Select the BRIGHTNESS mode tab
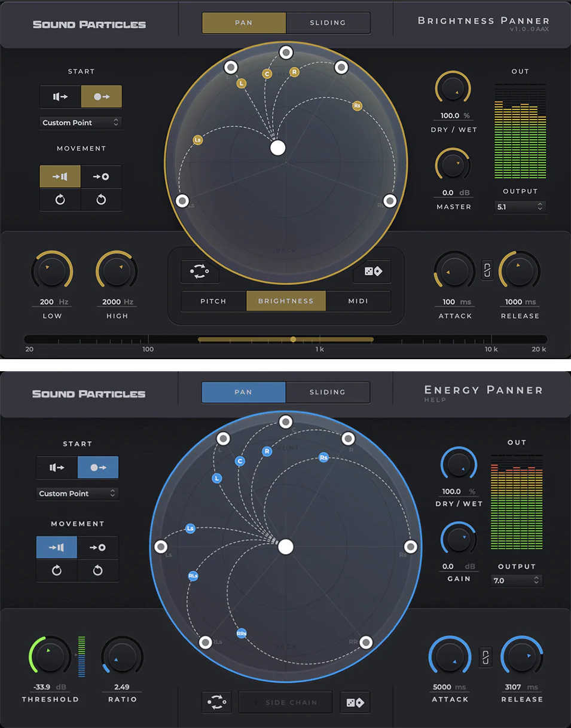 (x=286, y=301)
